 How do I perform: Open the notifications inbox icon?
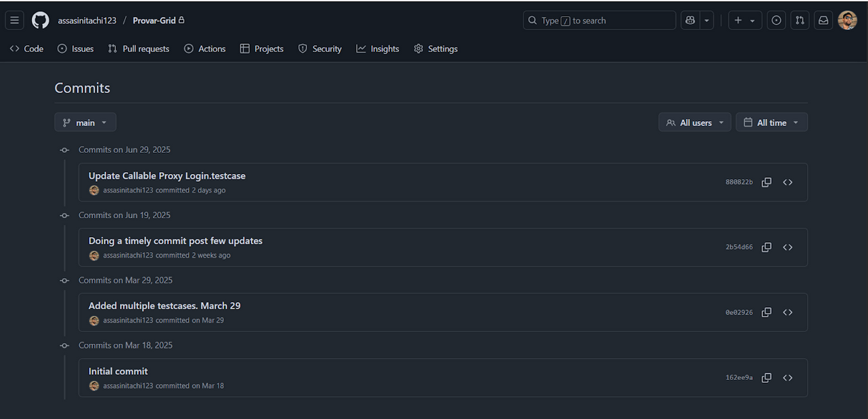point(823,21)
